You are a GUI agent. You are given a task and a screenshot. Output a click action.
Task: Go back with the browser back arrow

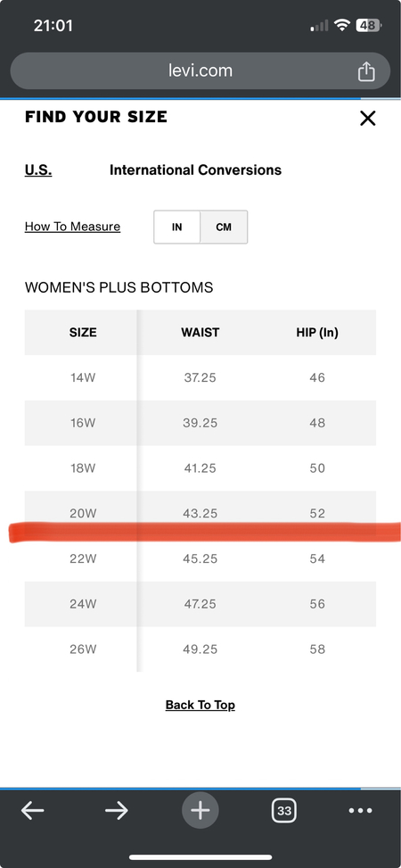click(32, 811)
